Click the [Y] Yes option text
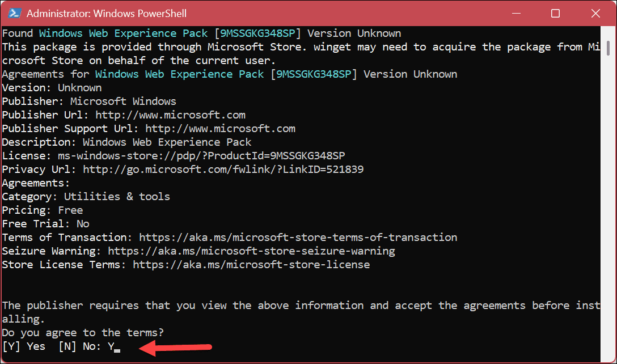Image resolution: width=617 pixels, height=364 pixels. [x=24, y=346]
